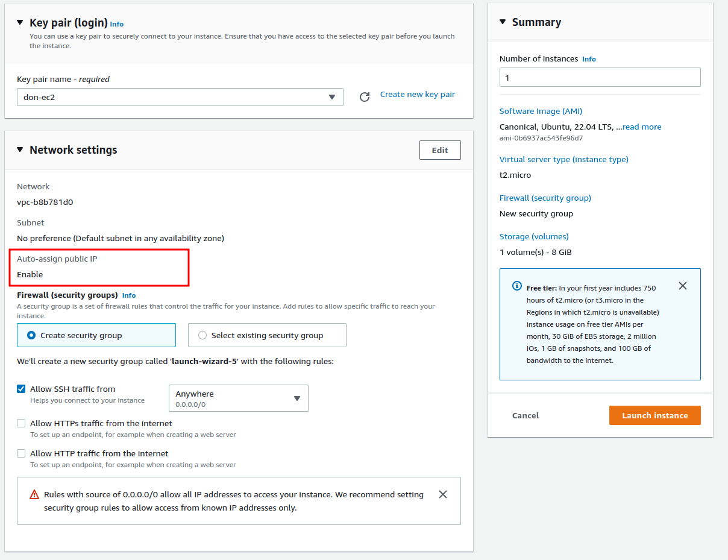
Task: Collapse the Summary panel
Action: coord(503,22)
